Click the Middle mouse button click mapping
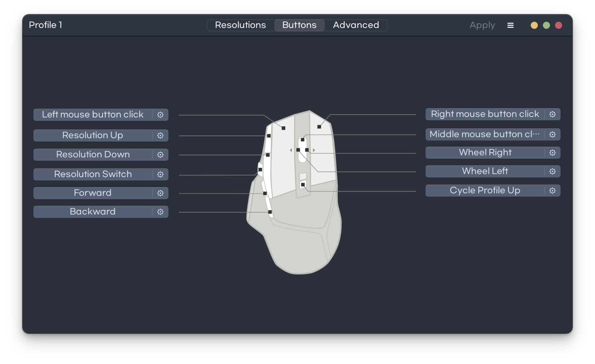 [484, 134]
